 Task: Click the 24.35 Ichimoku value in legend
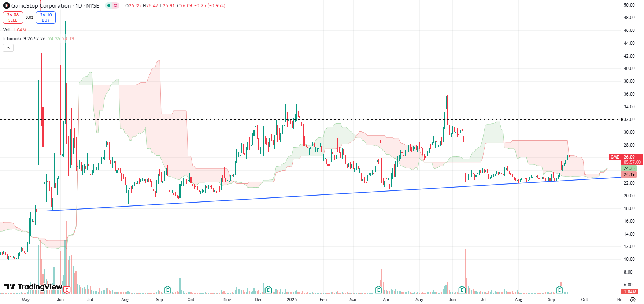coord(54,38)
